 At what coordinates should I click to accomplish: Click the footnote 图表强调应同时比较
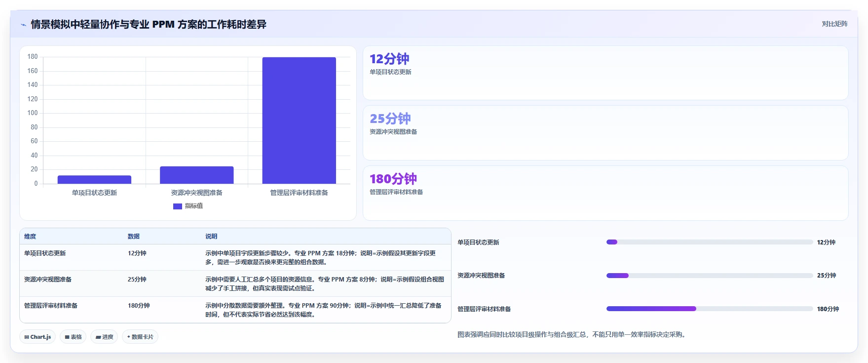pyautogui.click(x=572, y=335)
